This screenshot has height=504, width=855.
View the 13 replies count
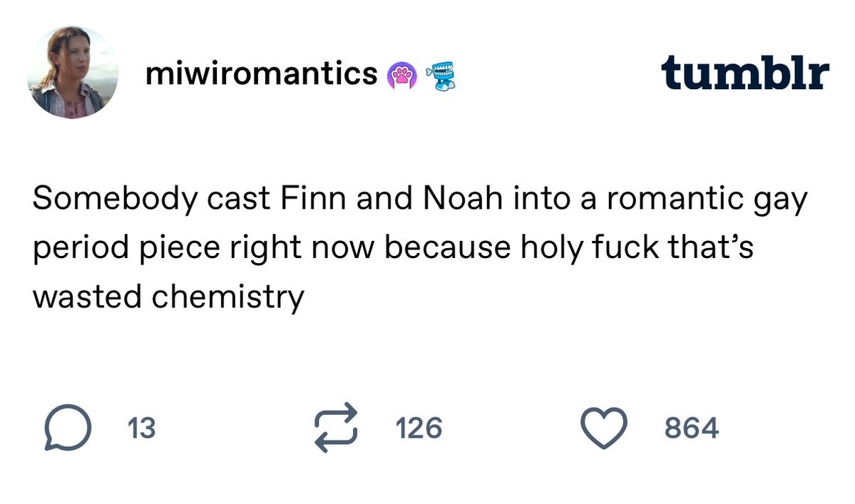tap(141, 428)
